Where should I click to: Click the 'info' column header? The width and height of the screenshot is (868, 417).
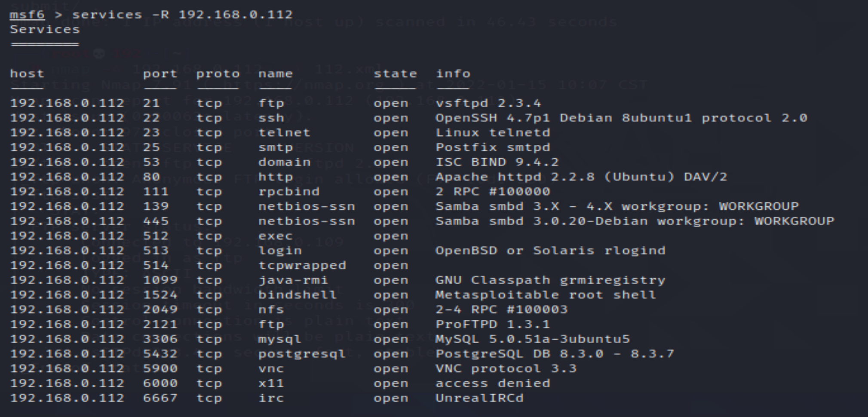(x=453, y=74)
